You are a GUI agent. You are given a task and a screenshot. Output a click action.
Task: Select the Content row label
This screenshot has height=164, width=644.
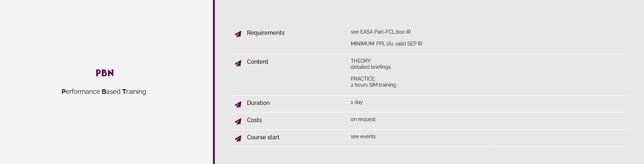[257, 62]
